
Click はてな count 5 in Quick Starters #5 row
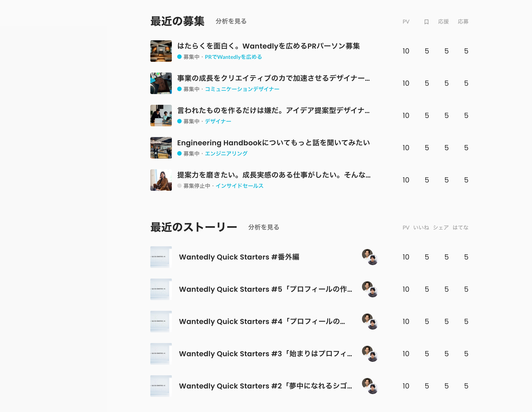(466, 289)
